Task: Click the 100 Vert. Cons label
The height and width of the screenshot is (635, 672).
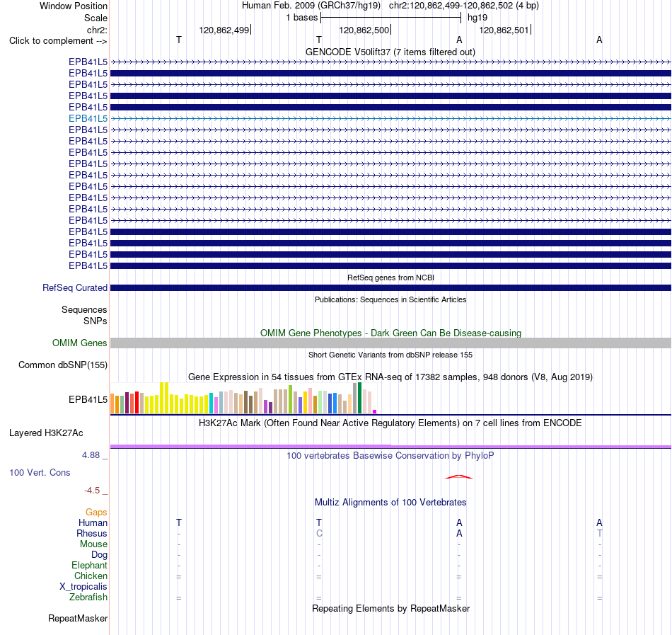Action: click(40, 472)
